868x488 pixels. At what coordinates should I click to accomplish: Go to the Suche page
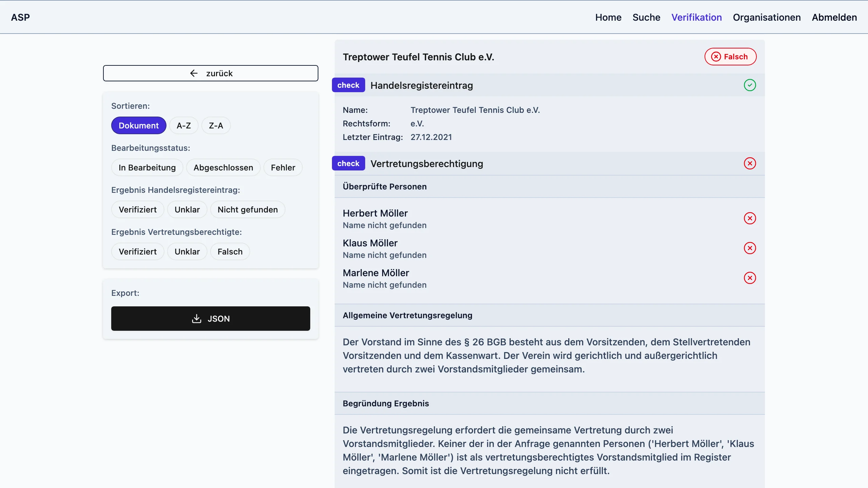coord(646,17)
